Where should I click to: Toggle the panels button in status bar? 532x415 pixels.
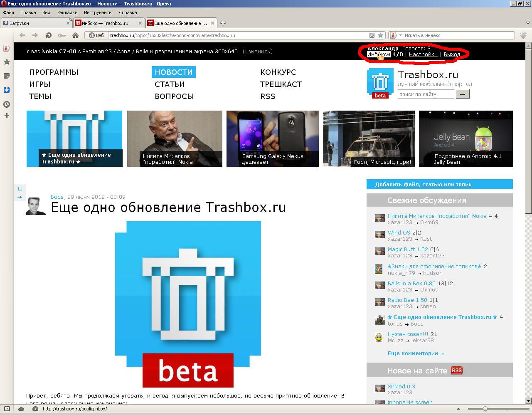[x=7, y=409]
